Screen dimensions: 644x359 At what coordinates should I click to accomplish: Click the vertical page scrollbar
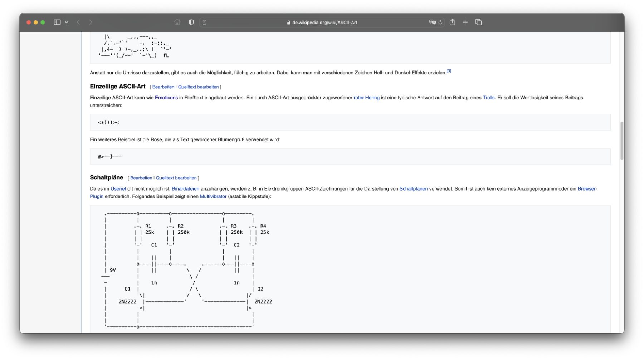(622, 141)
